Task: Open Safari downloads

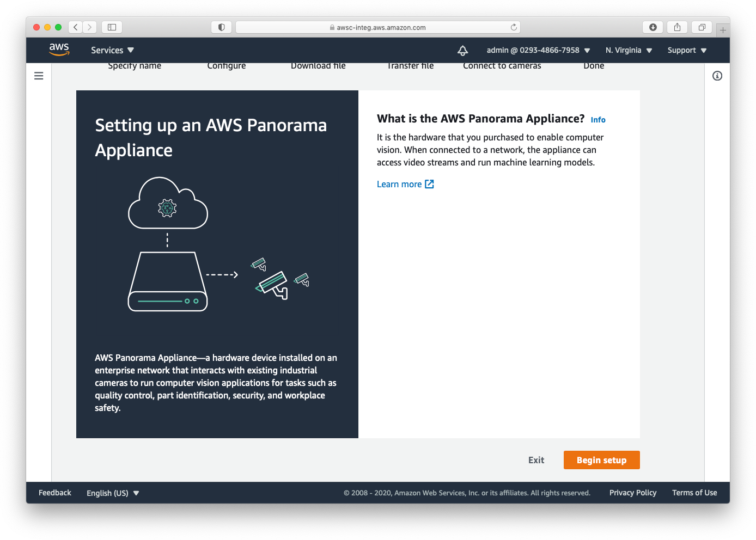Action: [653, 27]
